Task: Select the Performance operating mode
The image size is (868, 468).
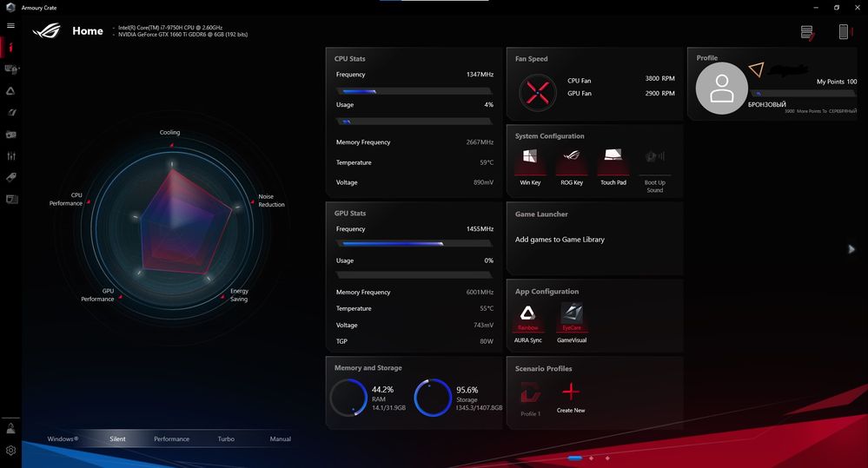Action: 172,438
